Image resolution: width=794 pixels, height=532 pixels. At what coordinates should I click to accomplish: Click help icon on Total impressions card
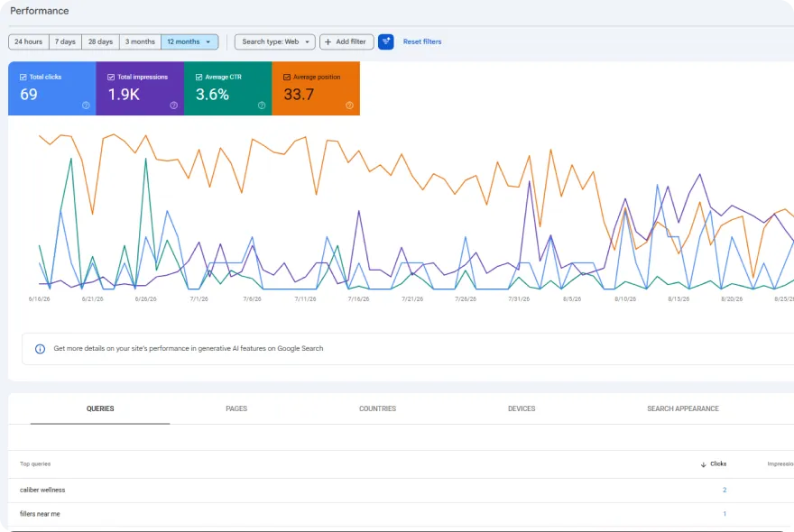pos(173,105)
